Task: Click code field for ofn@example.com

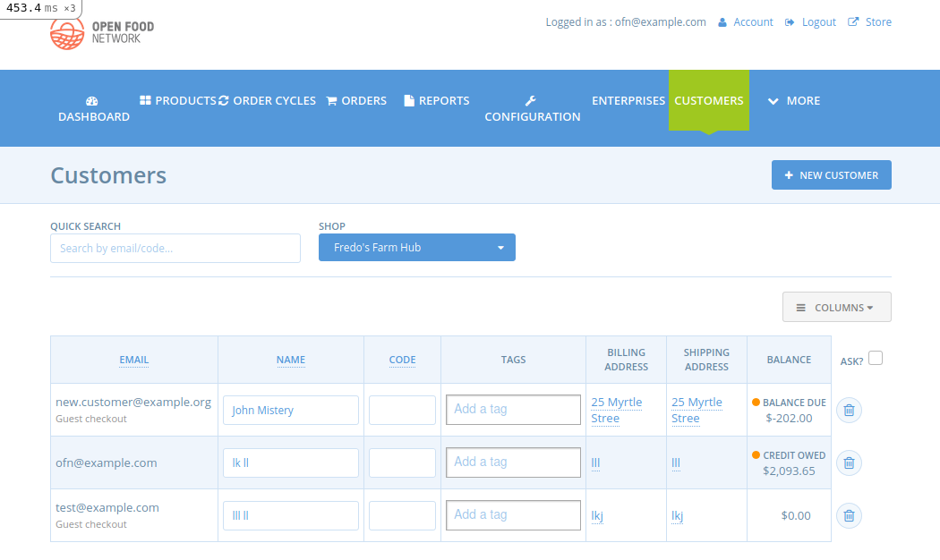Action: [x=402, y=463]
